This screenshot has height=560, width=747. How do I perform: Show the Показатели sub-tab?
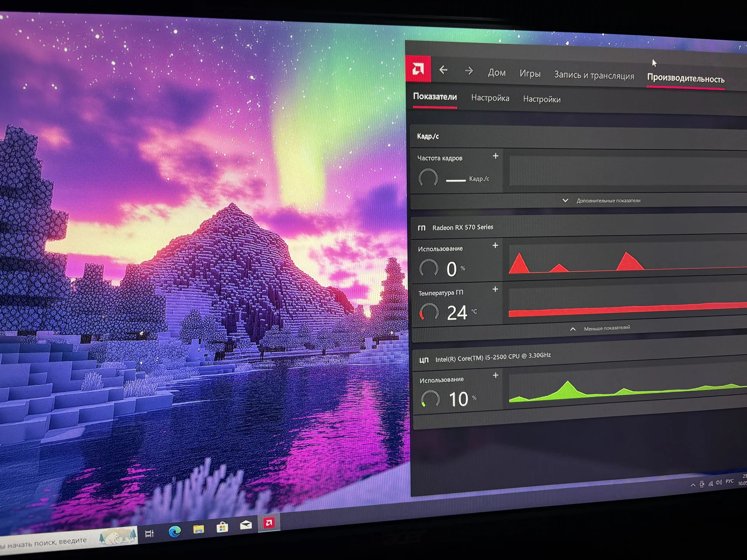[435, 96]
